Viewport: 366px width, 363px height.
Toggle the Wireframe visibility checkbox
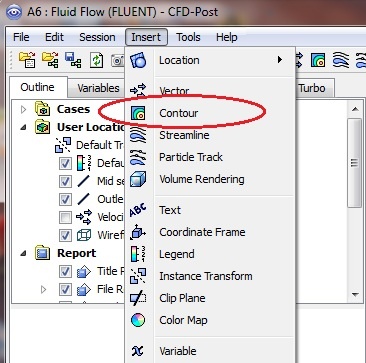pos(65,235)
